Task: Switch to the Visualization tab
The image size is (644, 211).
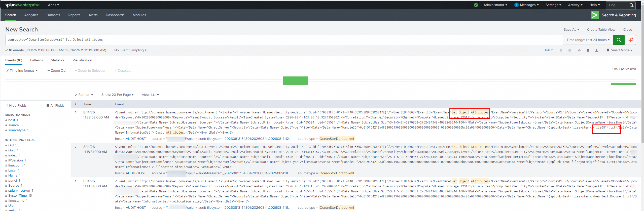Action: [82, 60]
